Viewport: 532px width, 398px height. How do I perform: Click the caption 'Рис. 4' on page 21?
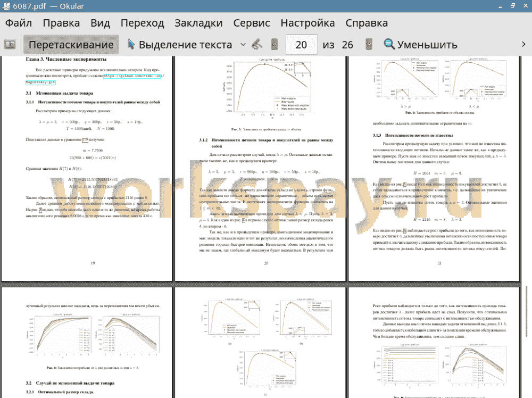[x=440, y=113]
